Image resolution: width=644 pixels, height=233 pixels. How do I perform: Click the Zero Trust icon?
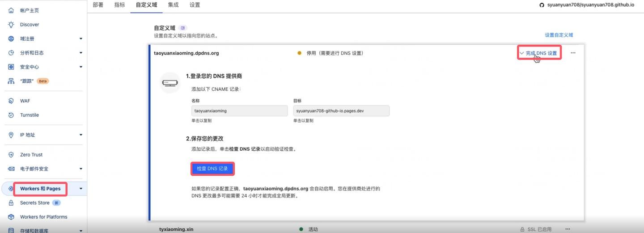11,155
